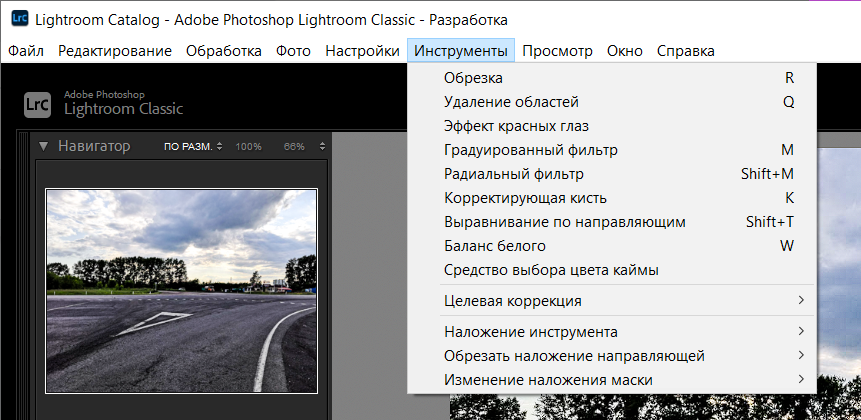This screenshot has width=861, height=420.
Task: Click the road photo navigator preview
Action: (181, 291)
